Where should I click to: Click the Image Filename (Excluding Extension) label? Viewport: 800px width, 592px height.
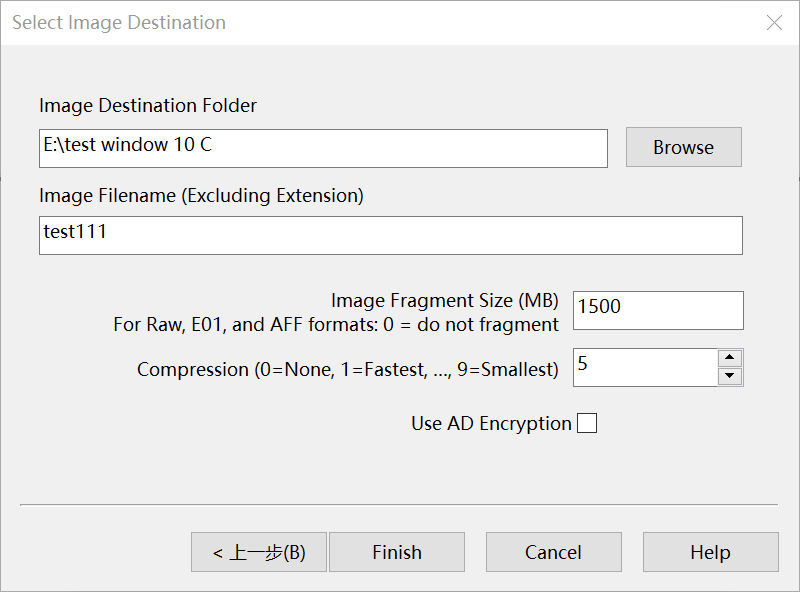coord(201,195)
